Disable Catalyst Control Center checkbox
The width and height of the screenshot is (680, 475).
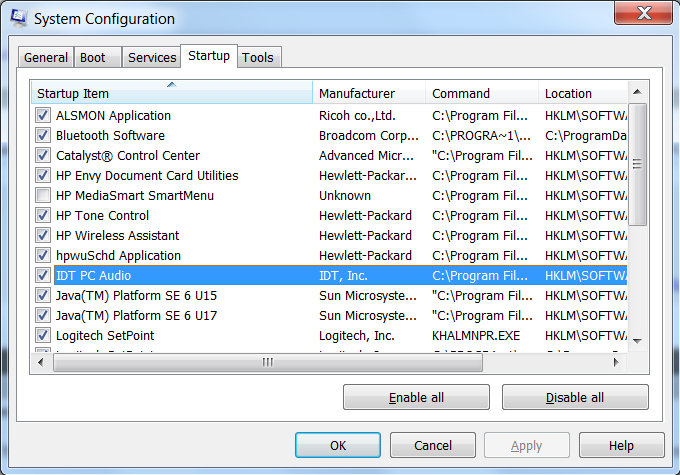(43, 155)
